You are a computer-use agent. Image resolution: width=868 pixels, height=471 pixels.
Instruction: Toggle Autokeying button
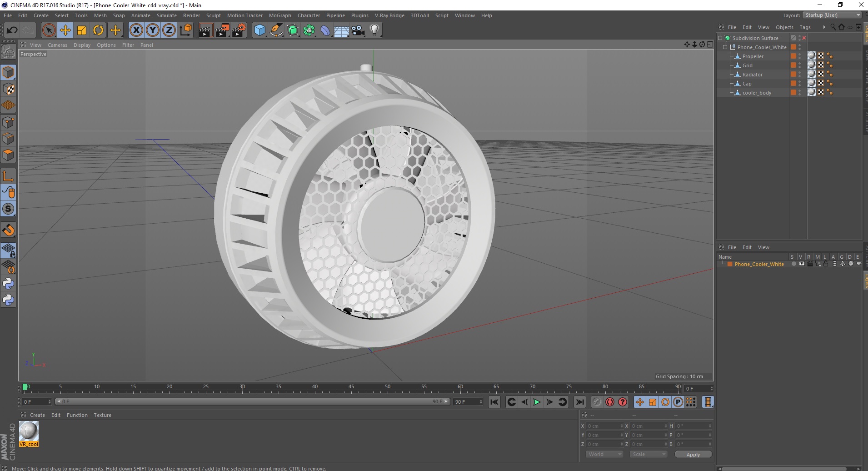pos(610,402)
